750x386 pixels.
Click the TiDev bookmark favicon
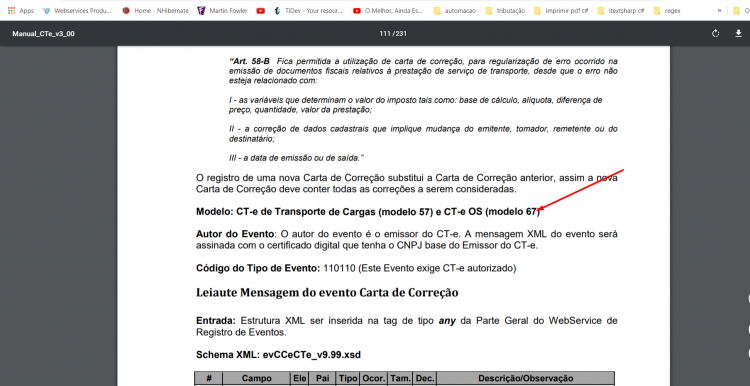[277, 11]
